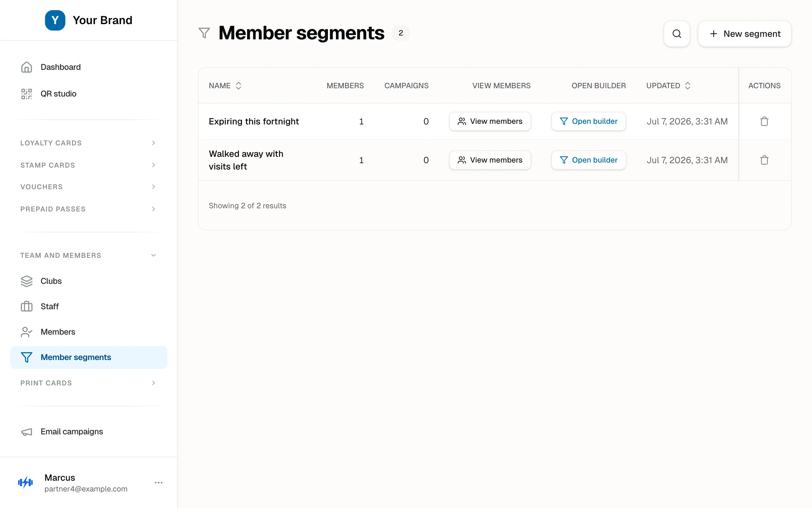Click the Members column header
Screen dimensions: 812x508
coord(345,86)
